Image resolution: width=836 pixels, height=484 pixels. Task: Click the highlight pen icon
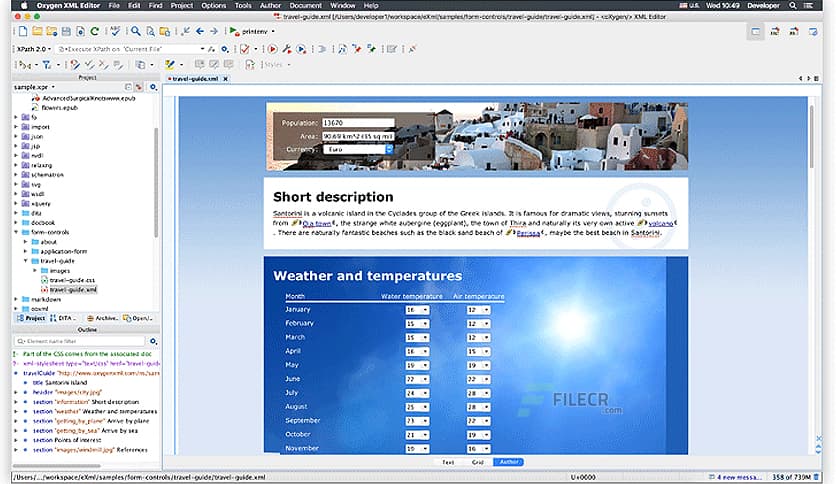pos(170,65)
